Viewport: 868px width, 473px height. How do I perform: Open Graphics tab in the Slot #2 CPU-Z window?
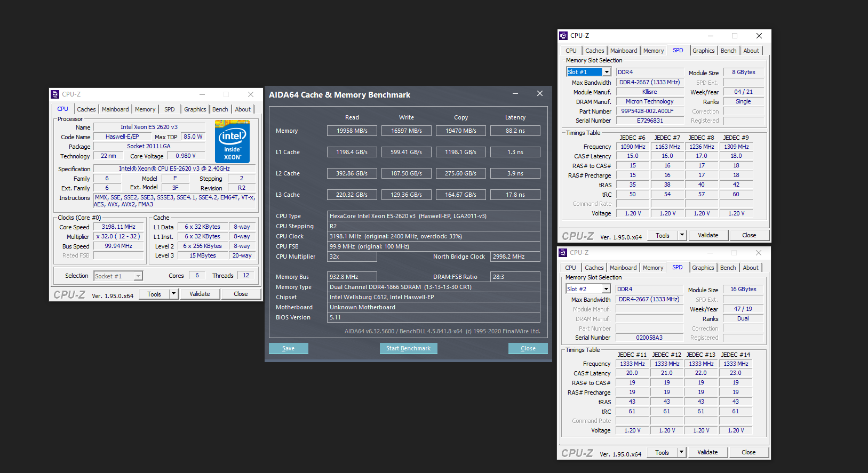tap(703, 268)
